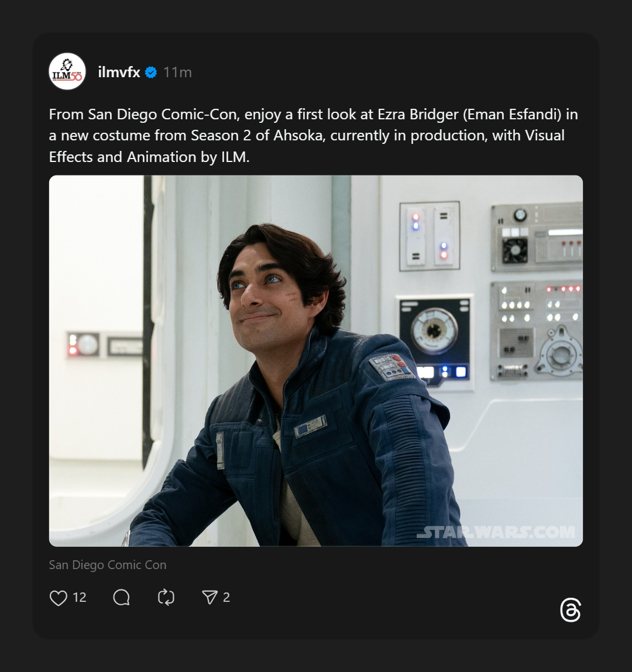632x672 pixels.
Task: Share the post via the paper plane icon
Action: pos(209,598)
